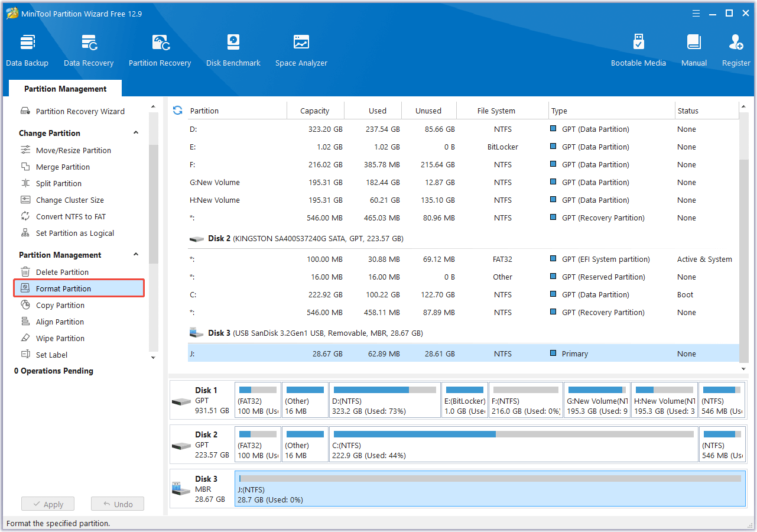Collapse the Change Partition section
Image resolution: width=757 pixels, height=532 pixels.
pyautogui.click(x=135, y=132)
